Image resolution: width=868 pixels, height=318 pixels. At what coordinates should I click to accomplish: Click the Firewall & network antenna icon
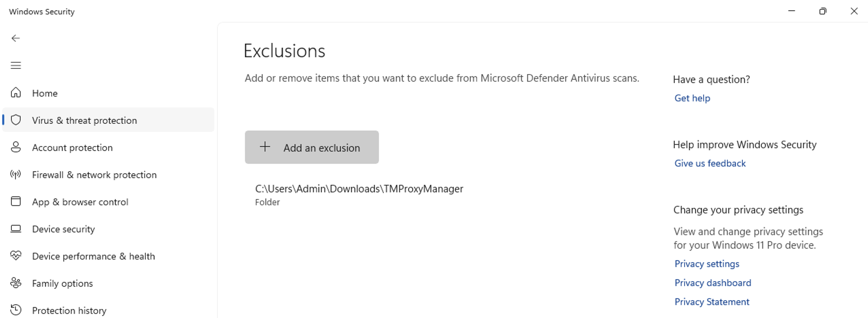(x=16, y=174)
